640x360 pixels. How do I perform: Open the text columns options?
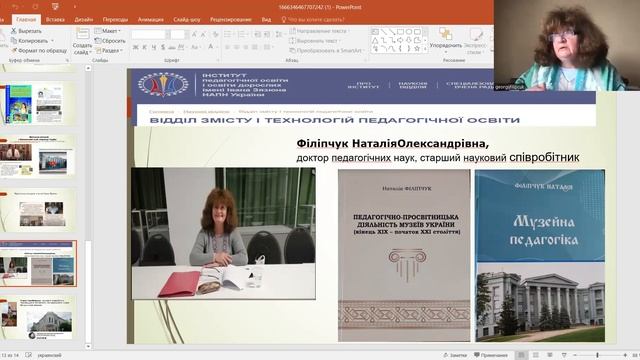click(268, 47)
